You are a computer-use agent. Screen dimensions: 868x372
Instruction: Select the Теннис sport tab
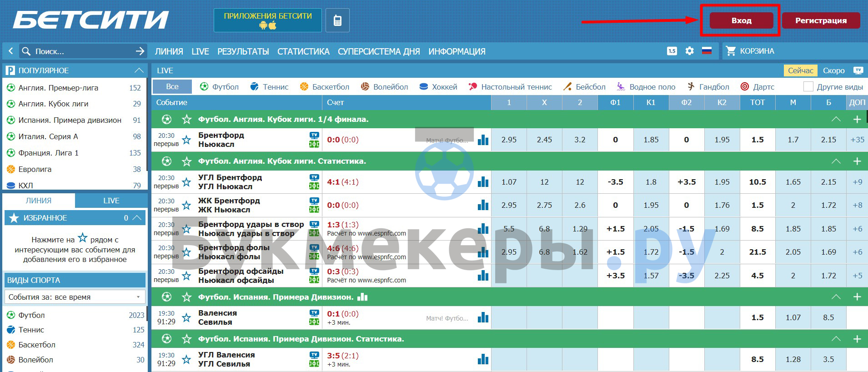pyautogui.click(x=269, y=86)
